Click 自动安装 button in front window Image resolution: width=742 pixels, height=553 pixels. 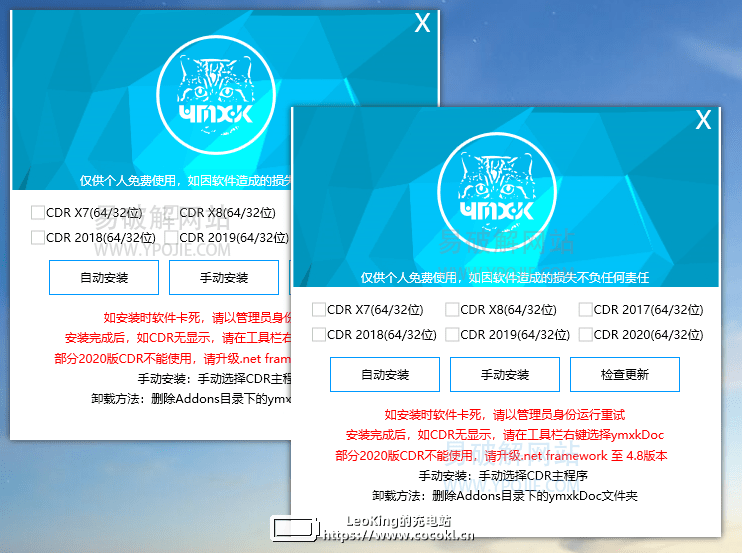(x=385, y=375)
